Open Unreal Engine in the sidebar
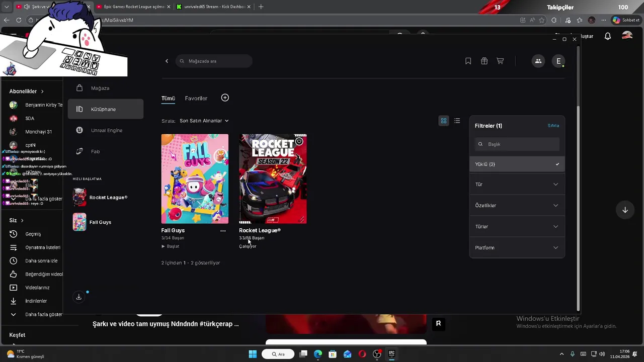Image resolution: width=644 pixels, height=362 pixels. click(106, 130)
